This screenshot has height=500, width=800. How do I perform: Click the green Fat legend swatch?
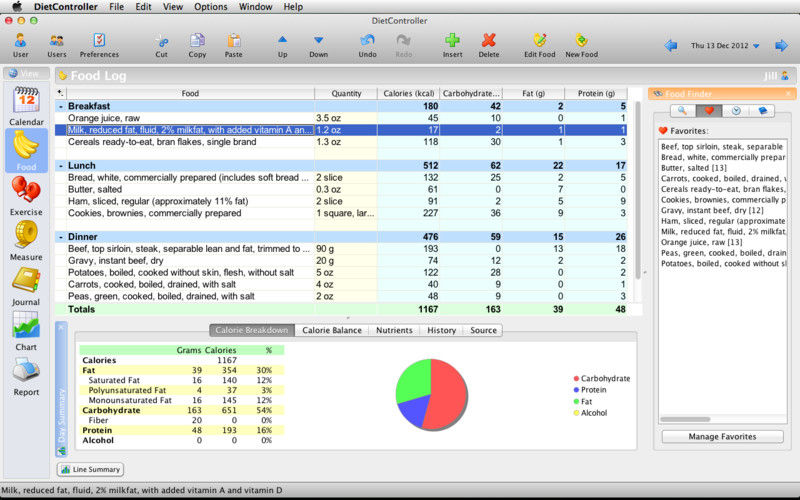coord(576,402)
